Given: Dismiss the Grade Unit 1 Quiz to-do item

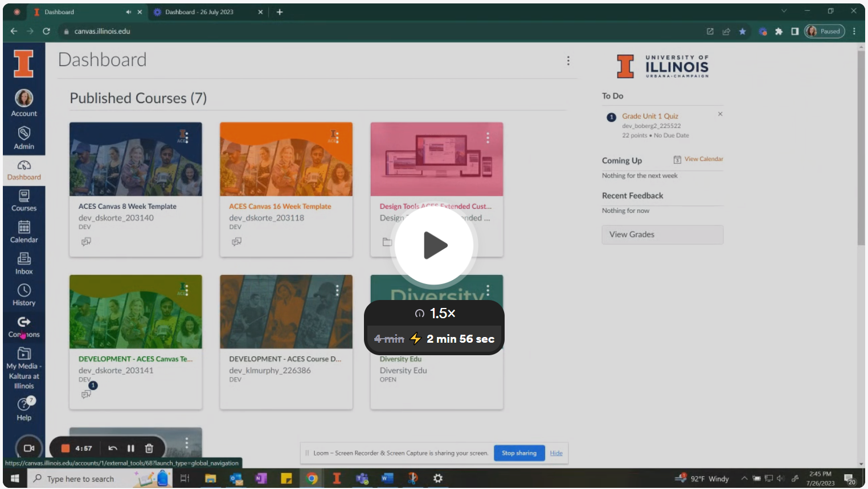Looking at the screenshot, I should click(720, 114).
